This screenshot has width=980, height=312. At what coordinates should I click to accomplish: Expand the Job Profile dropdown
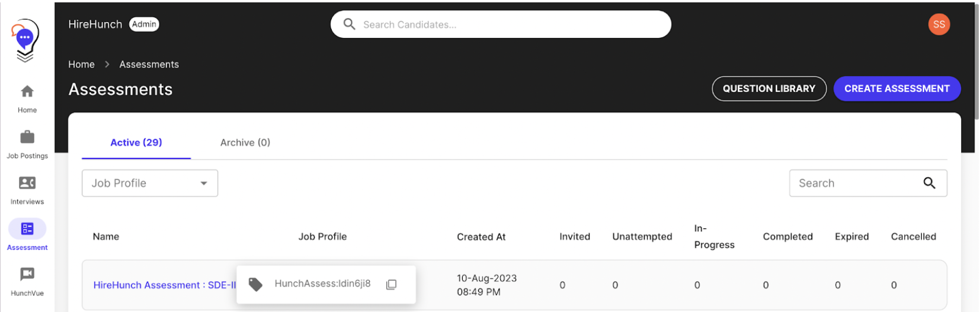pos(149,183)
